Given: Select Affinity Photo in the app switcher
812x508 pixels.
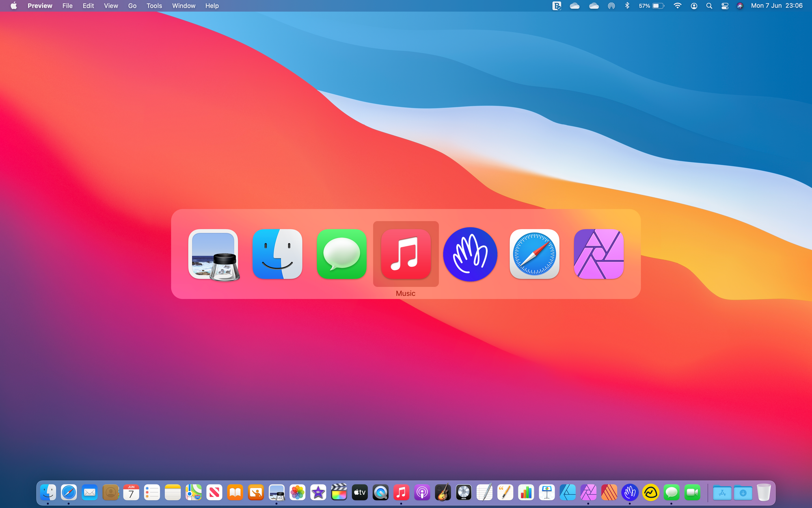Looking at the screenshot, I should (598, 254).
